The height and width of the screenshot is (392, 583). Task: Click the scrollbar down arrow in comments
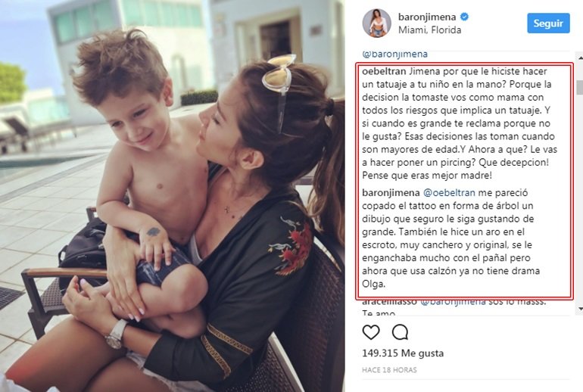click(580, 309)
